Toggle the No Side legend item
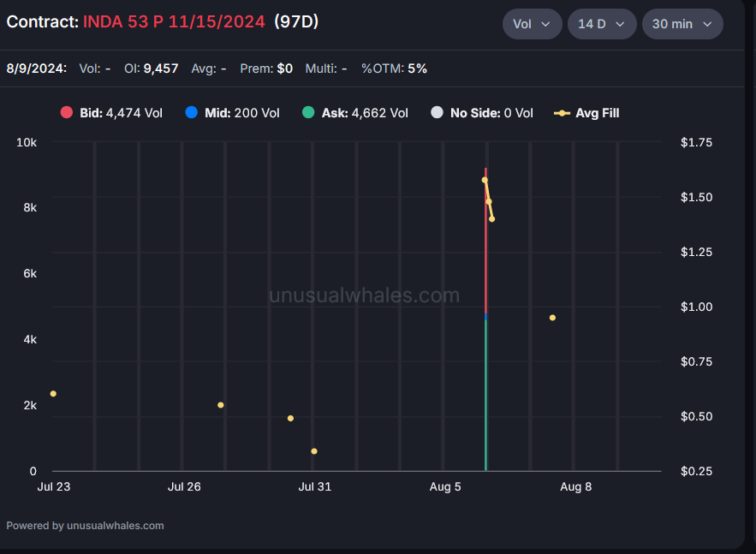Viewport: 756px width, 554px height. [x=482, y=113]
